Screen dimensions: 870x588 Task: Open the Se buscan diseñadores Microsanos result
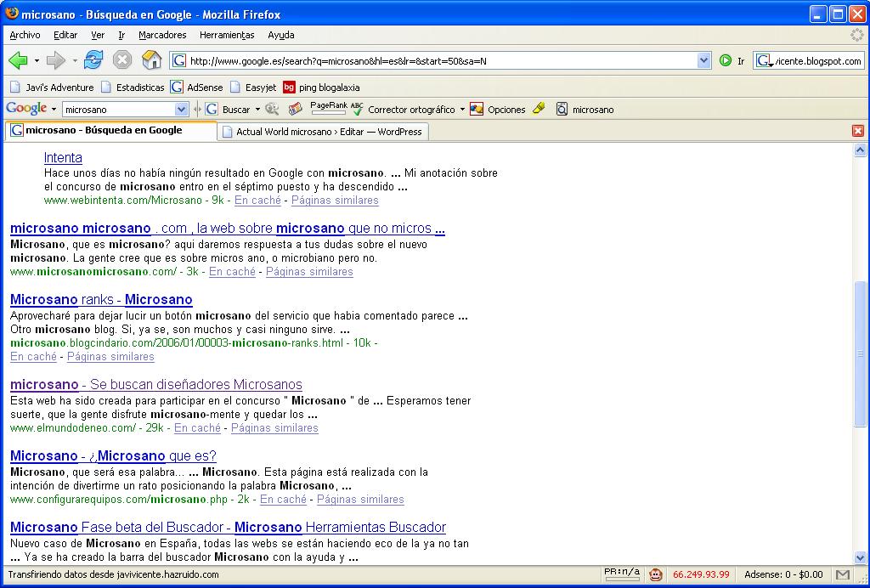(156, 384)
